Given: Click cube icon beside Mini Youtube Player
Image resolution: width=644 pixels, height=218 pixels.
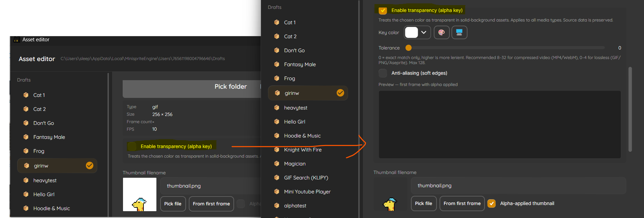Looking at the screenshot, I should 277,191.
